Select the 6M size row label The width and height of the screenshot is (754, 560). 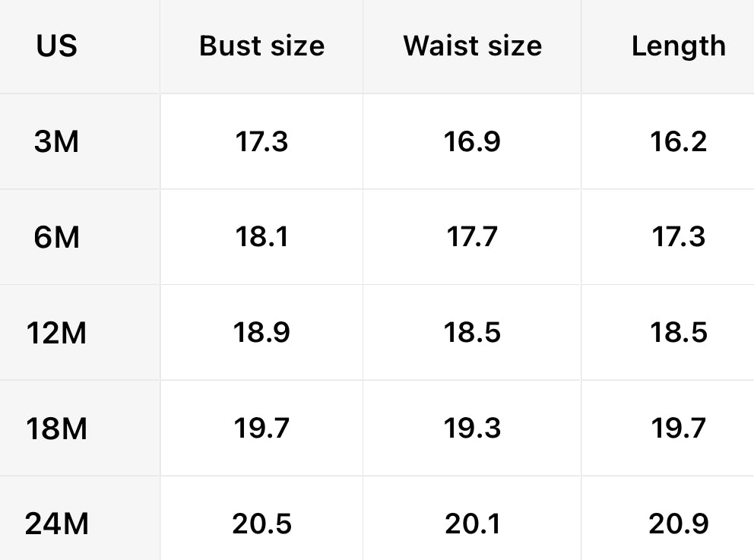tap(57, 237)
